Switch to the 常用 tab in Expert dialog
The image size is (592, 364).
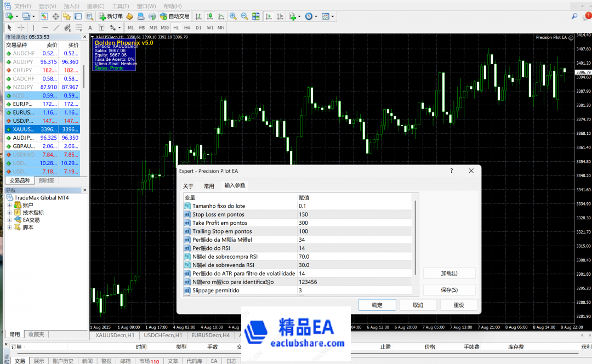pyautogui.click(x=209, y=186)
